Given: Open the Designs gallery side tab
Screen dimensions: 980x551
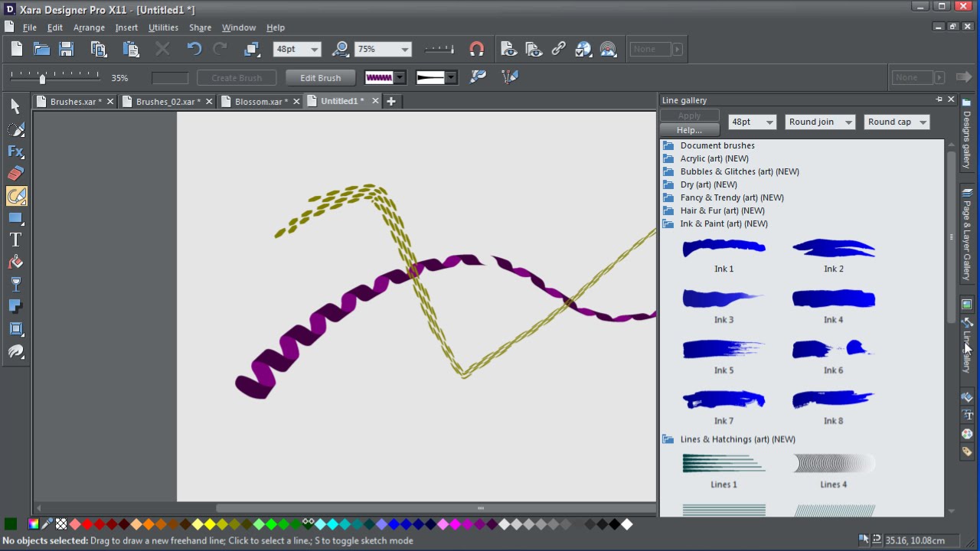Looking at the screenshot, I should tap(967, 134).
